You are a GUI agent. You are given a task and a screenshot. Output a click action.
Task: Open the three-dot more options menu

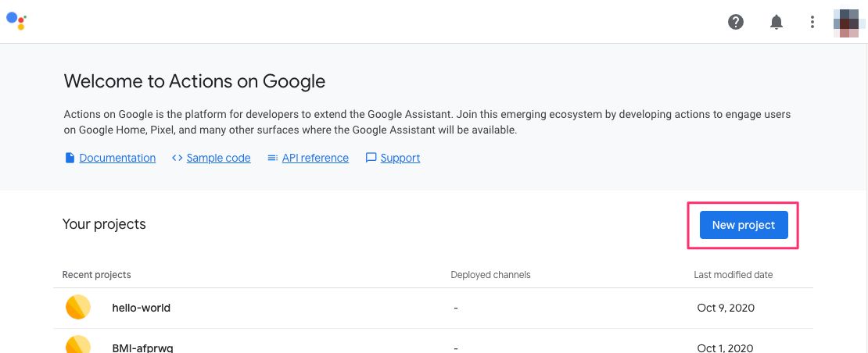812,22
